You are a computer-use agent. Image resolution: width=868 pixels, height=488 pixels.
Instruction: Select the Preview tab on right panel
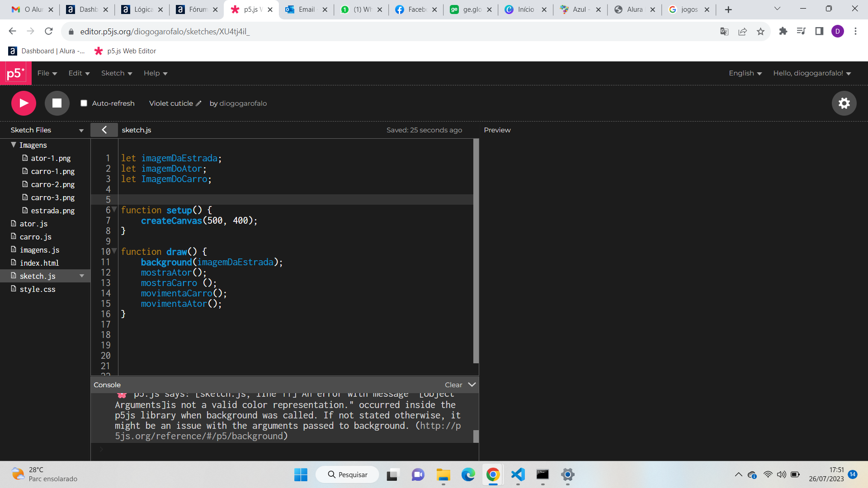(497, 130)
